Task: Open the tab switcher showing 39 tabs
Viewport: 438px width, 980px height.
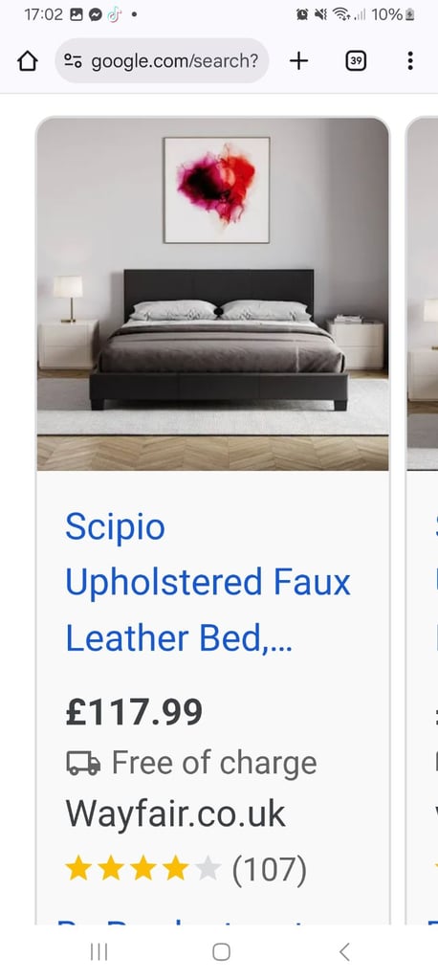Action: [356, 60]
